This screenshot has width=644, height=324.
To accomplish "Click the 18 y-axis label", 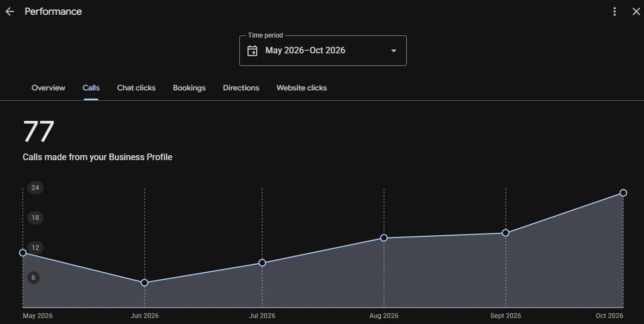I will pos(35,217).
